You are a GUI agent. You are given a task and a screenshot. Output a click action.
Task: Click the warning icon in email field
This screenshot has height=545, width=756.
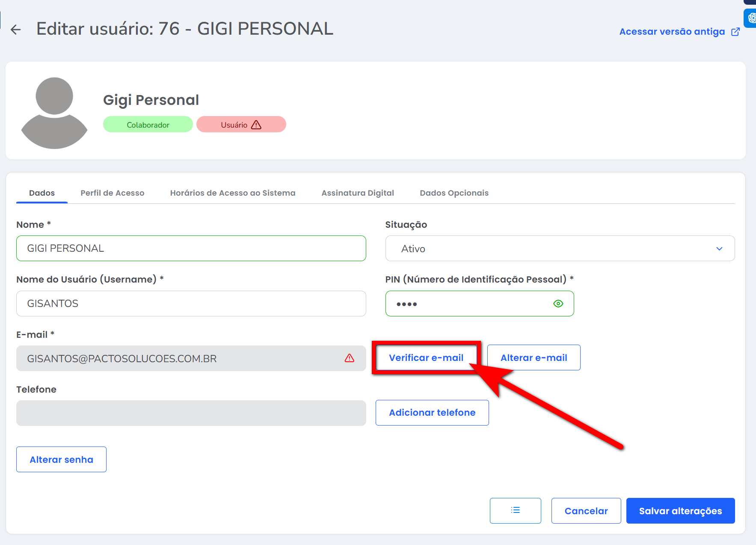pos(349,358)
